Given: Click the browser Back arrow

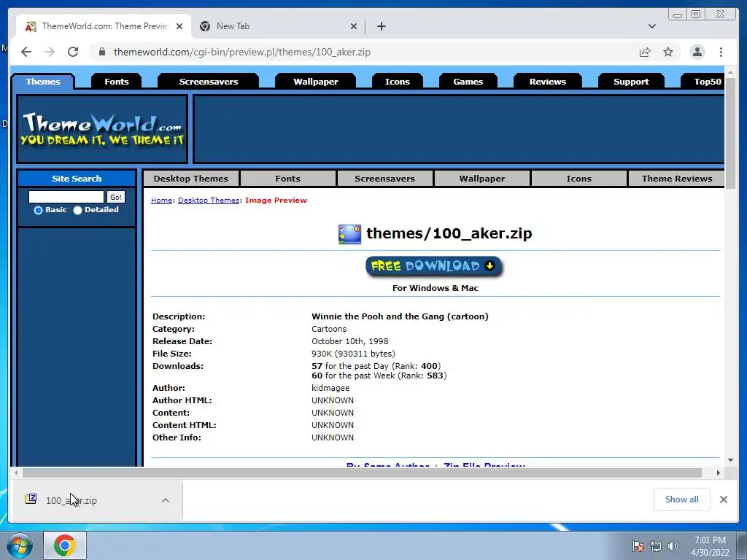Looking at the screenshot, I should [x=26, y=52].
